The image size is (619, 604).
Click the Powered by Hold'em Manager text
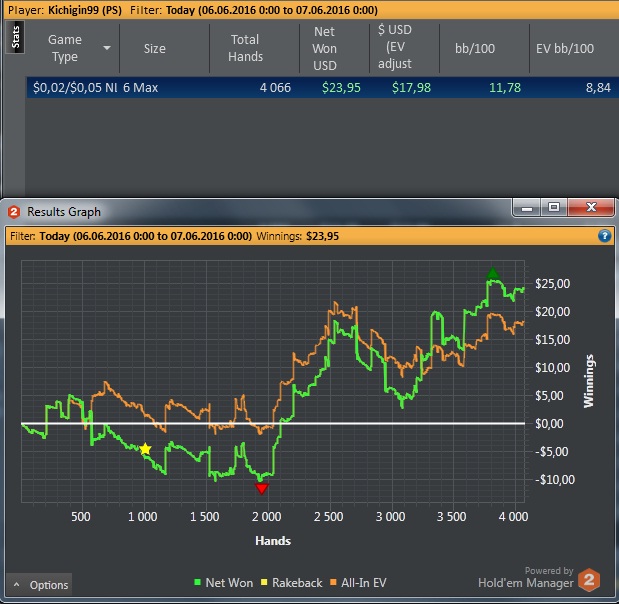(525, 578)
